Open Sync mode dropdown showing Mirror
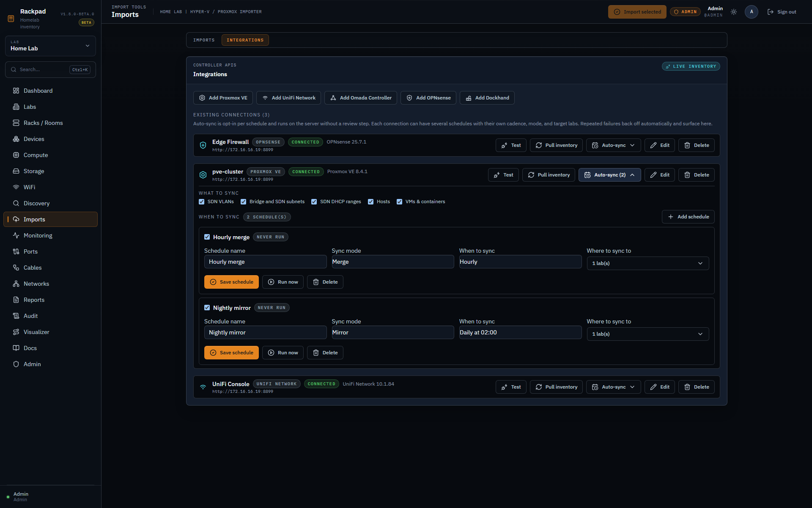Image resolution: width=812 pixels, height=508 pixels. point(392,332)
